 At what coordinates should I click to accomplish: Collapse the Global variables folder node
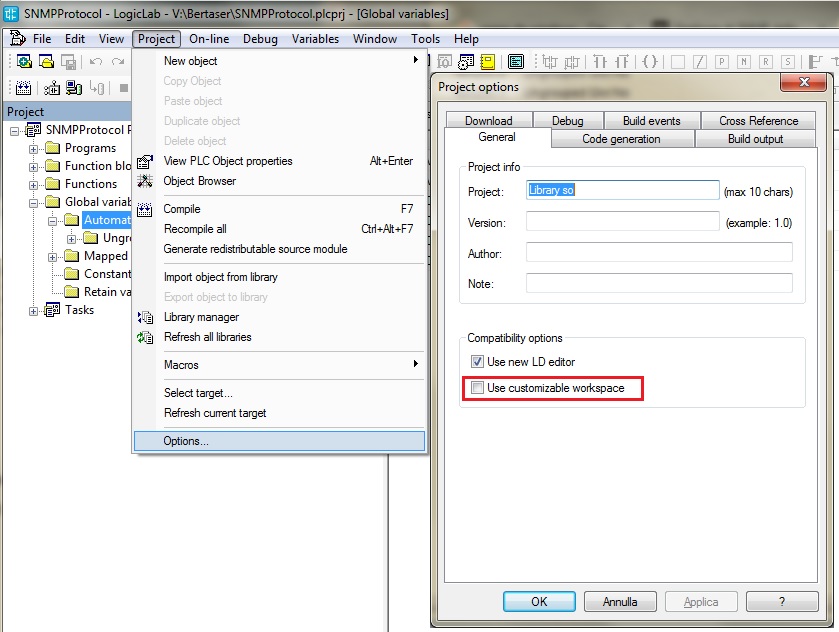[33, 203]
